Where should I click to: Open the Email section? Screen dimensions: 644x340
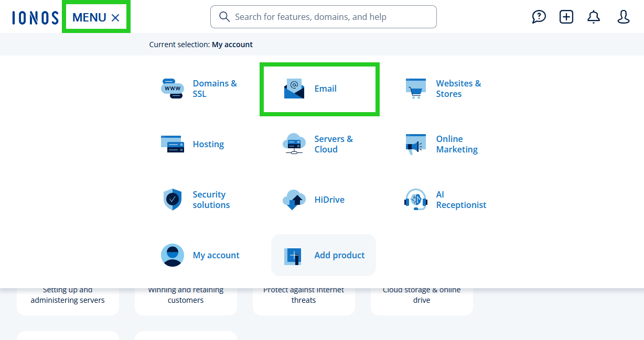319,89
